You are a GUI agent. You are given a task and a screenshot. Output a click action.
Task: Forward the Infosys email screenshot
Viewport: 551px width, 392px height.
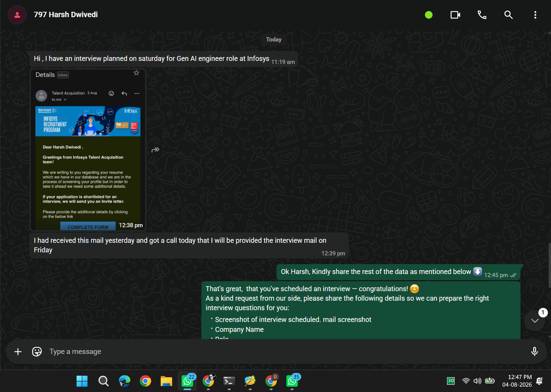tap(155, 150)
